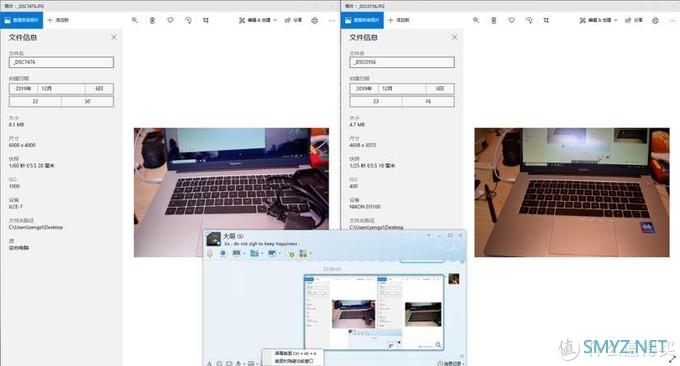This screenshot has height=366, width=680.
Task: Crop icon in right Photos window toolbar
Action: click(546, 20)
